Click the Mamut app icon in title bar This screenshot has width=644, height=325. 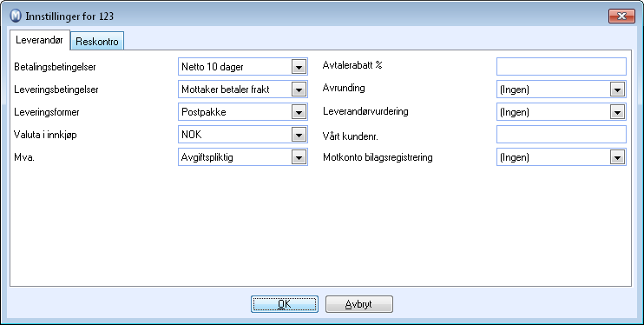[16, 16]
